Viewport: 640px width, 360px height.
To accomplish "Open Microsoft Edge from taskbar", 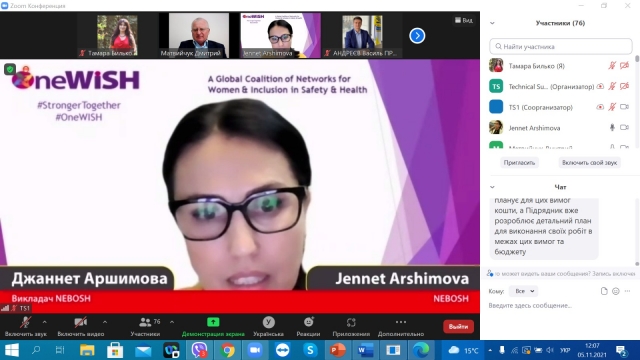I will pos(421,350).
